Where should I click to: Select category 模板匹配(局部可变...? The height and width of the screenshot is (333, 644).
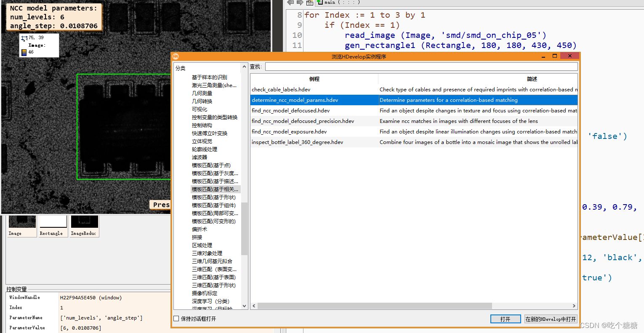click(215, 213)
